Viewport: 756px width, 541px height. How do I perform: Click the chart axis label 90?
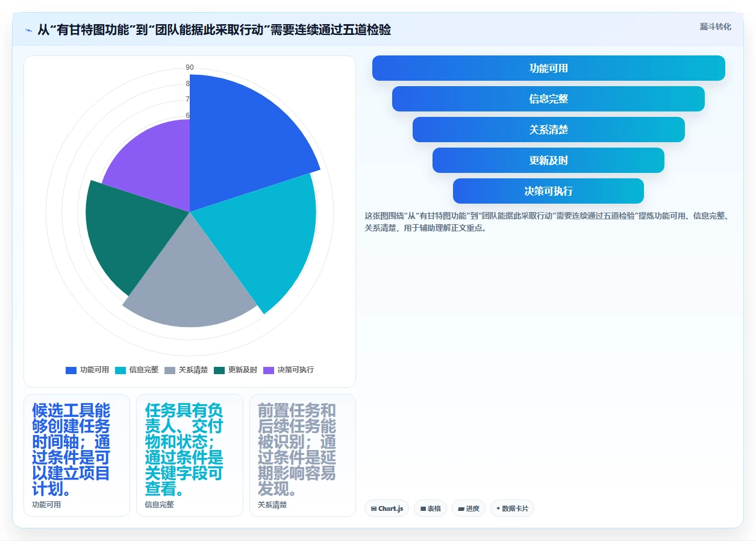(190, 67)
